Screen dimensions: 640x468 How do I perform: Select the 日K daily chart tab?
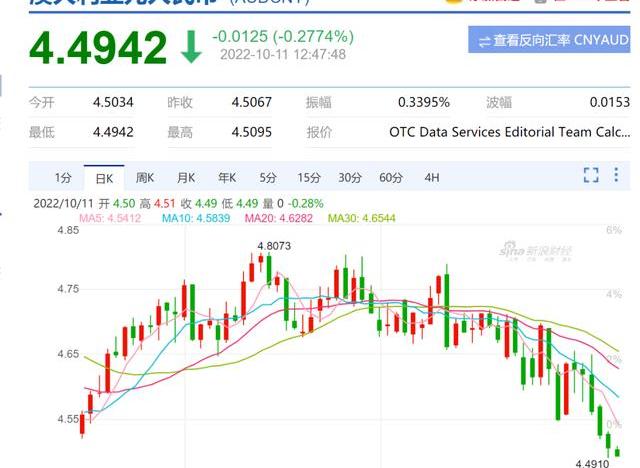(x=104, y=178)
